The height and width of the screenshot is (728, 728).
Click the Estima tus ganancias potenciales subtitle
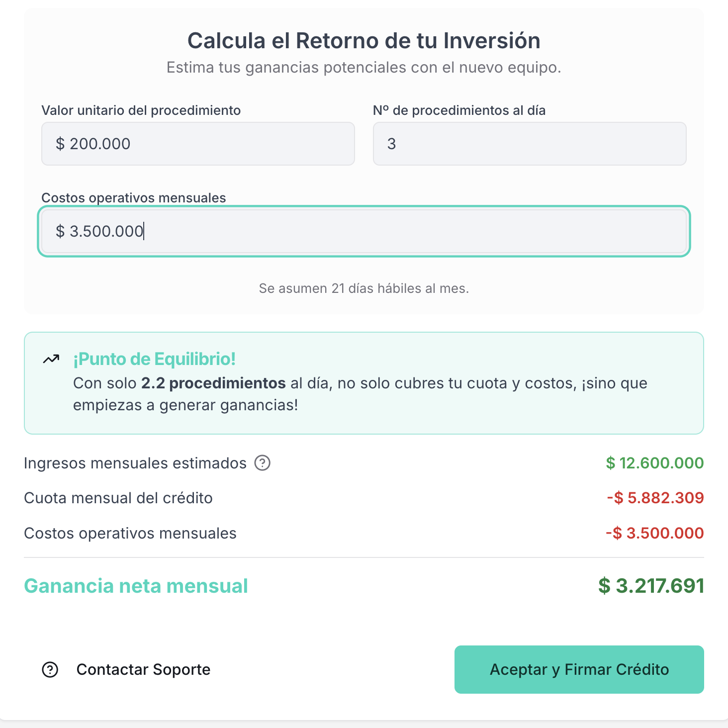(364, 68)
